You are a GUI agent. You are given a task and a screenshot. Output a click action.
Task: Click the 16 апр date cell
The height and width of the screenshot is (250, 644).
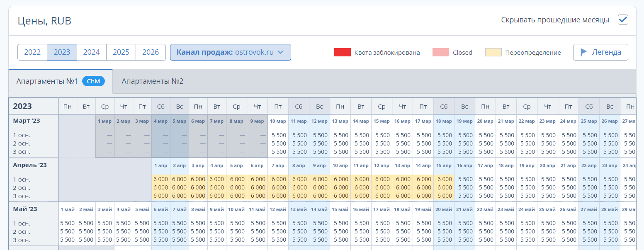pos(465,165)
